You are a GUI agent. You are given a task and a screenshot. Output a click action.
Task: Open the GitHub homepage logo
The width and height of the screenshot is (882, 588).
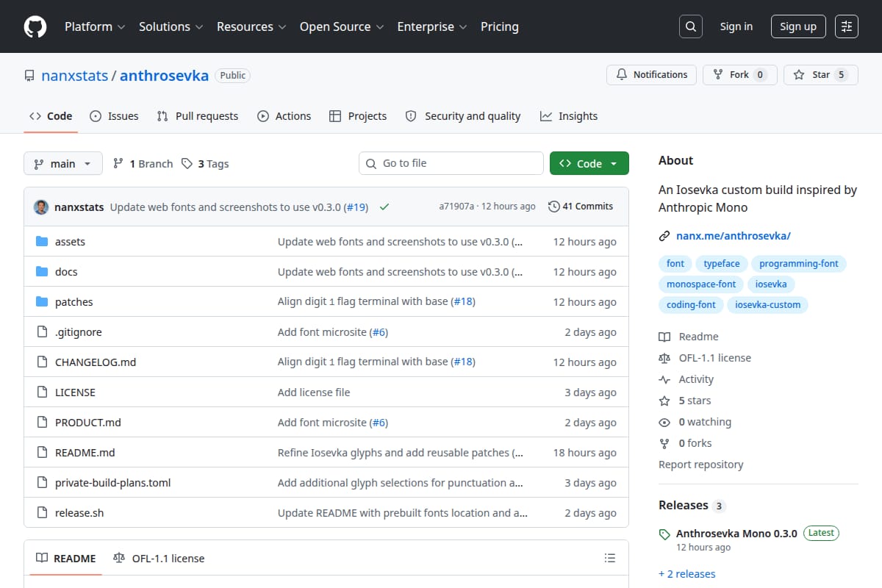click(x=35, y=26)
